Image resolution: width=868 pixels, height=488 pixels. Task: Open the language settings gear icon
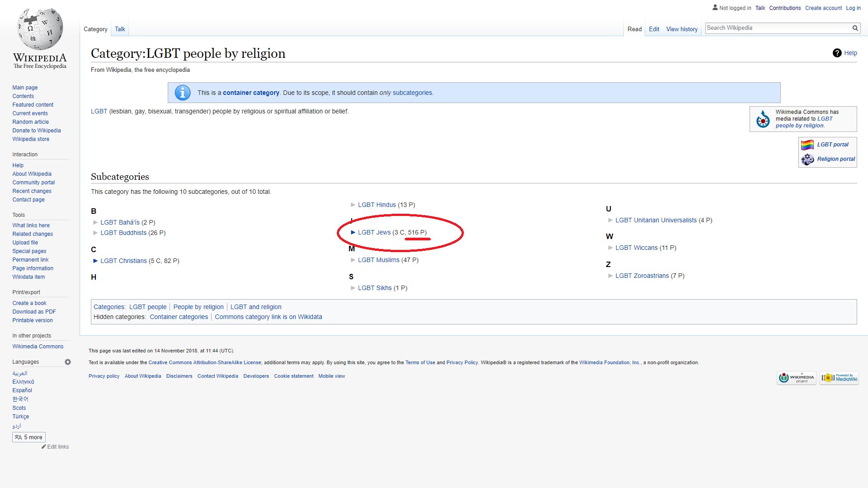[68, 362]
